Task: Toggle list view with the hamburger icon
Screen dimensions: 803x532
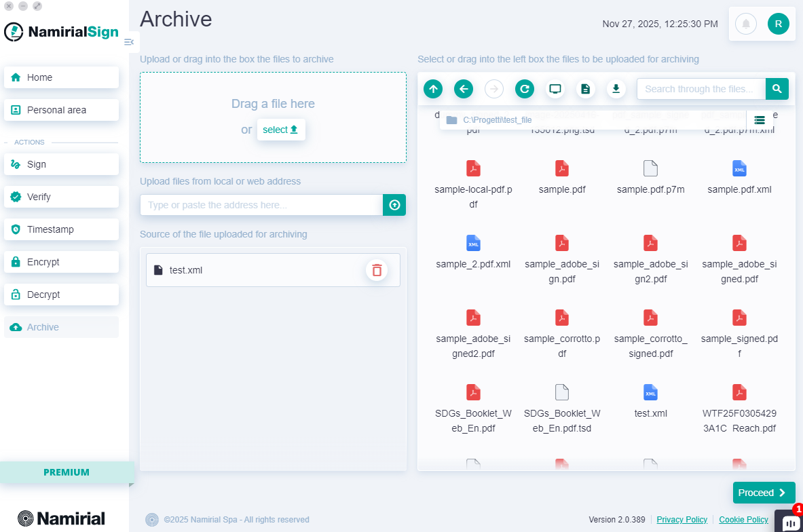Action: point(759,119)
